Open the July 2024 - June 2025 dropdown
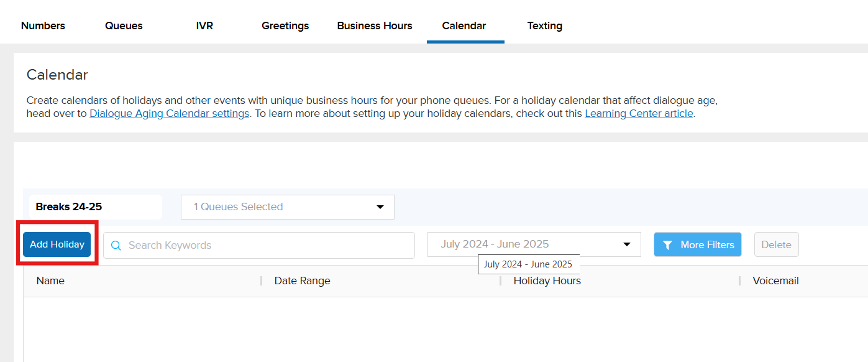This screenshot has width=868, height=362. (x=534, y=244)
